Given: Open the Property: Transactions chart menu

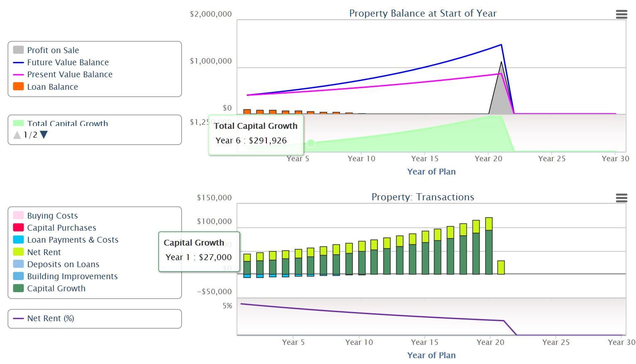Looking at the screenshot, I should (x=621, y=198).
